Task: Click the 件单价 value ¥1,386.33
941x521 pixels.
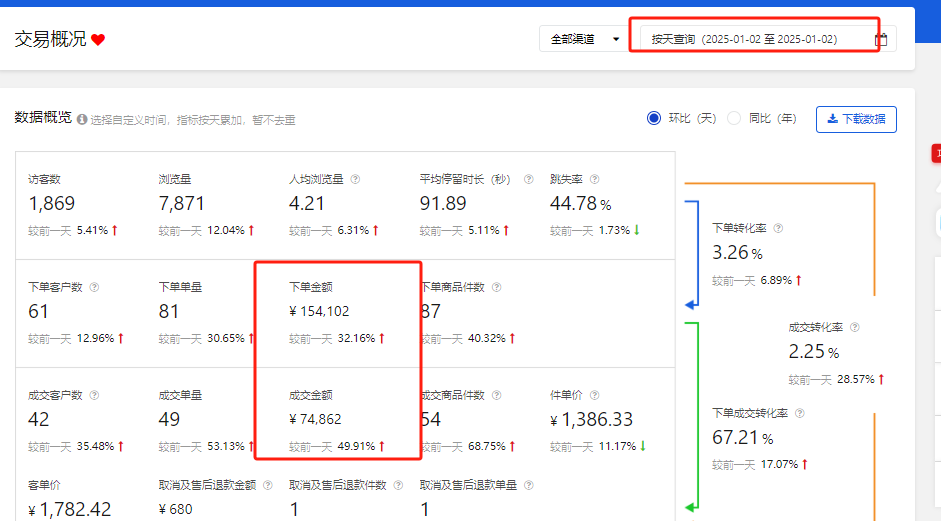Action: [591, 420]
